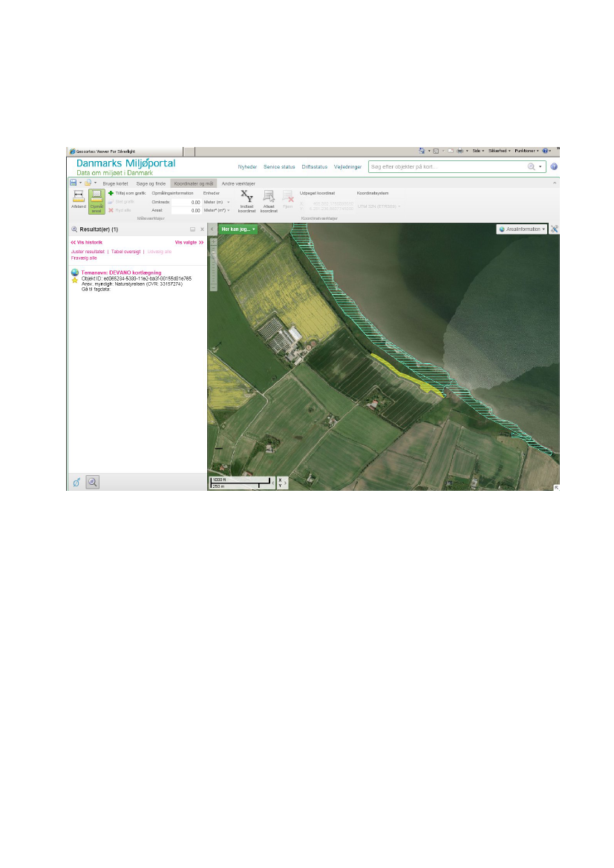Click the Ryd alle red cross
614x868 pixels.
pos(111,210)
